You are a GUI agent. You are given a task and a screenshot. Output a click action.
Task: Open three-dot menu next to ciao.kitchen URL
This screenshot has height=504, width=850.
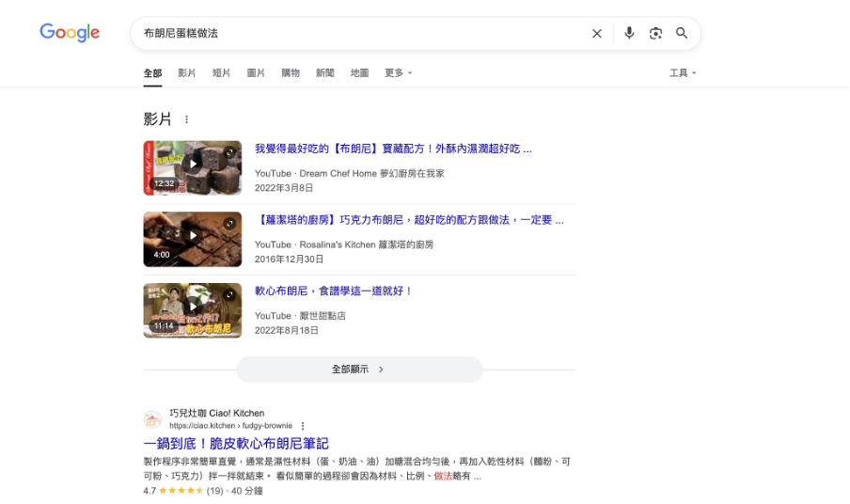click(x=303, y=426)
